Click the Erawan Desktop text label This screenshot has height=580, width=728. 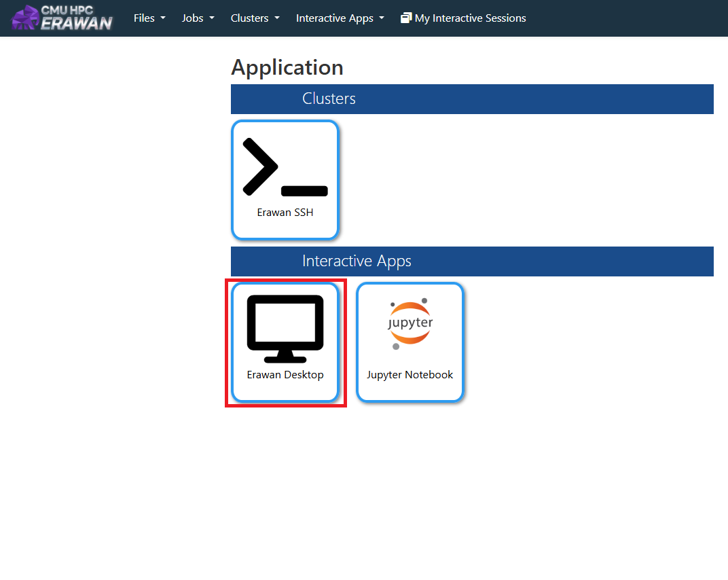285,375
